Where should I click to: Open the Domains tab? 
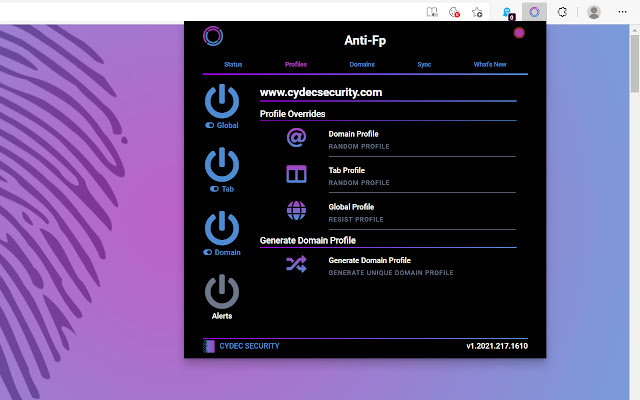pos(362,64)
